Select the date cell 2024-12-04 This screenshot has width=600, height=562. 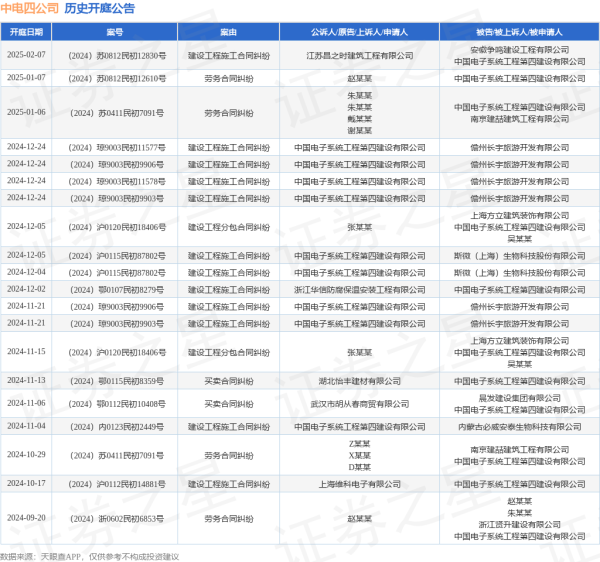pyautogui.click(x=26, y=272)
